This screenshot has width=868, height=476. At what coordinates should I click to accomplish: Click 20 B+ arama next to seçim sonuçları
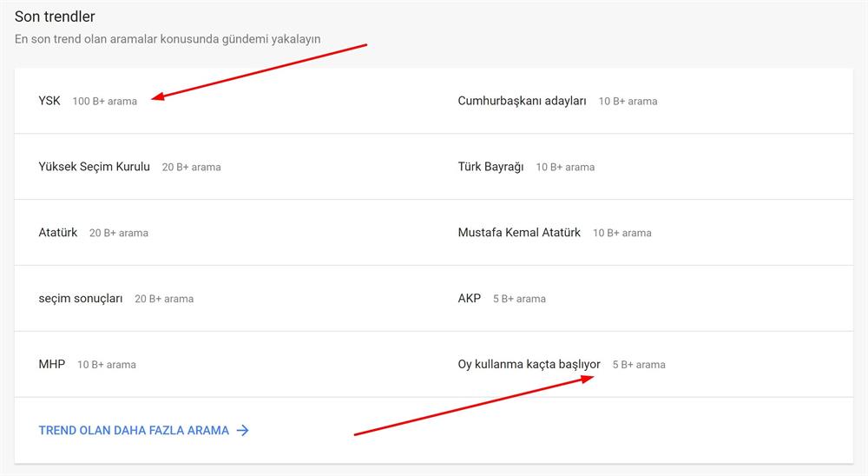[x=164, y=299]
